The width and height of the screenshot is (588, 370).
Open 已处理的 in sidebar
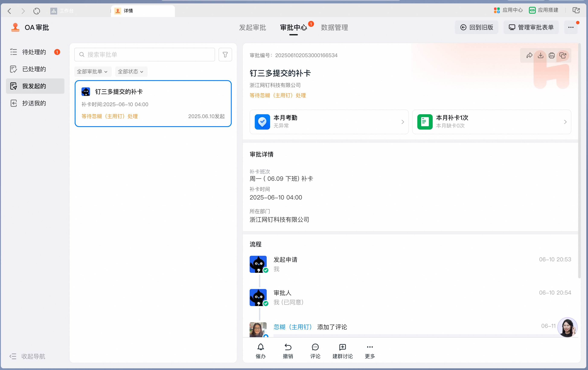coord(35,69)
